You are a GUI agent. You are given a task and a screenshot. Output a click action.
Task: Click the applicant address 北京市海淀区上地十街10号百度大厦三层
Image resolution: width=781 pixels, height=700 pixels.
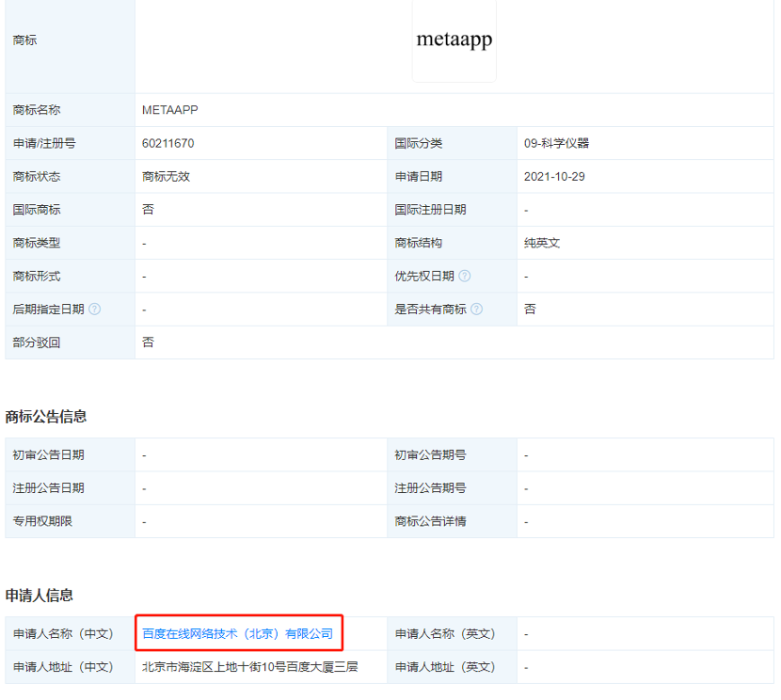(250, 667)
